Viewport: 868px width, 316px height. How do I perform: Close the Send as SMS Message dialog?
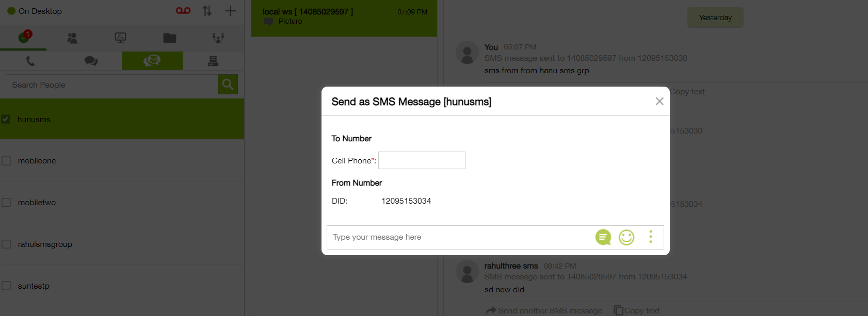click(x=660, y=102)
